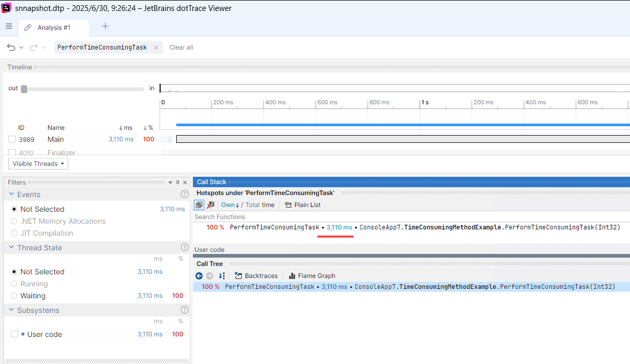
Task: Pin the Filters panel
Action: pyautogui.click(x=177, y=183)
